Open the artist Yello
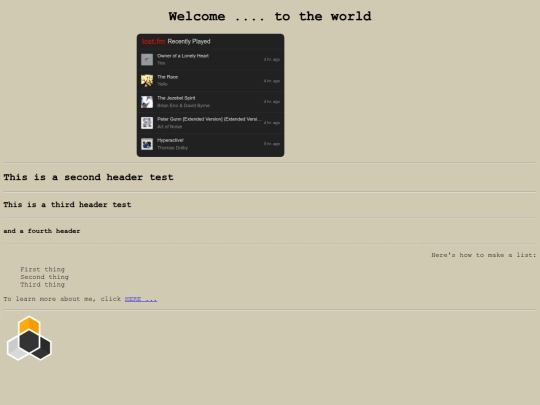 click(162, 84)
